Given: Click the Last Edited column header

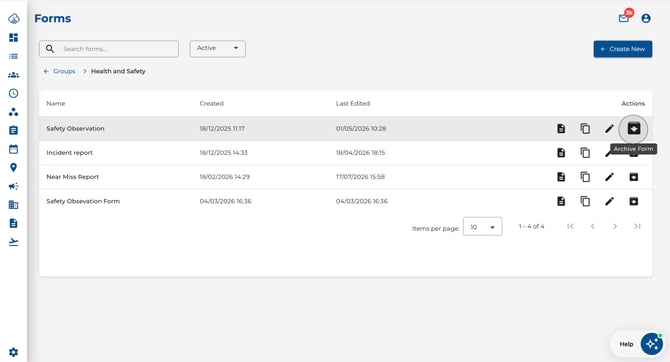Looking at the screenshot, I should point(353,103).
